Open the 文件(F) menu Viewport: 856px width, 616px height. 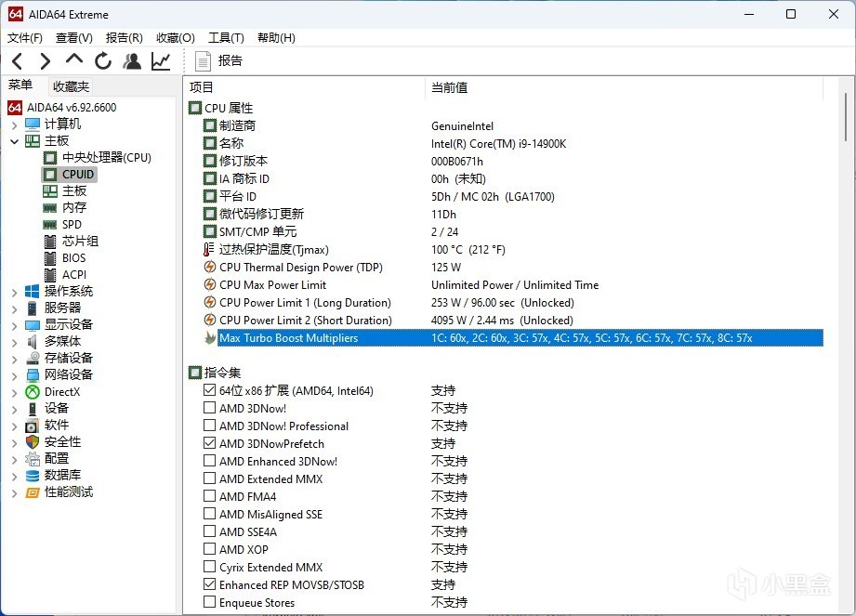tap(24, 38)
